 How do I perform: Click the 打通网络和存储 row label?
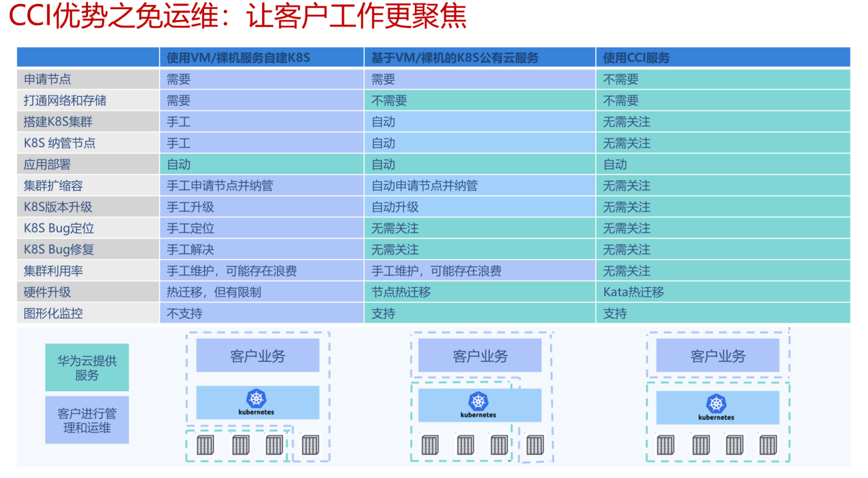point(88,100)
